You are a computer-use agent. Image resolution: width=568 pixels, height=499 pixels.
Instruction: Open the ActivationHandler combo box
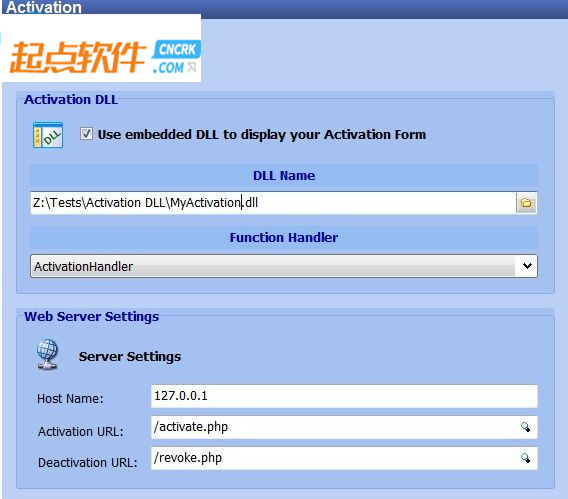pos(284,266)
